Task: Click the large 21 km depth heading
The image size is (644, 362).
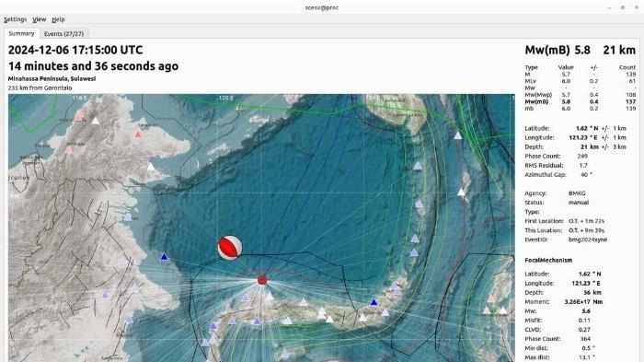Action: point(619,50)
